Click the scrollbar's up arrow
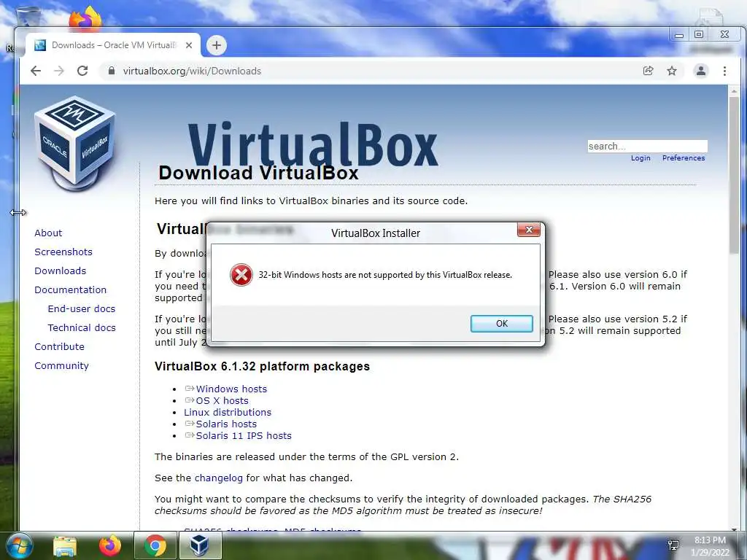 pos(734,90)
